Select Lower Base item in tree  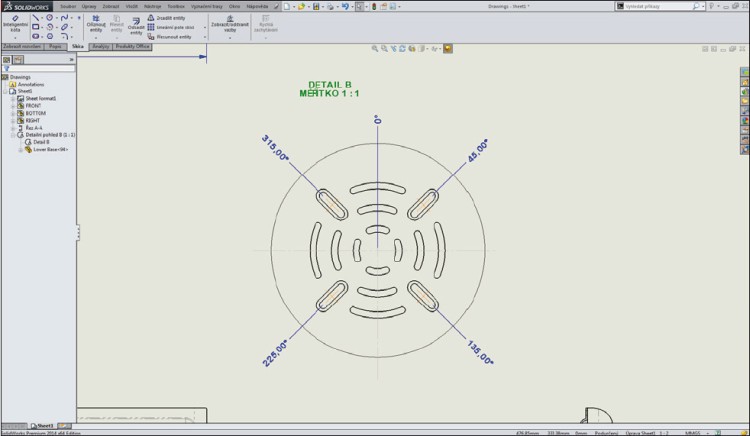click(50, 149)
